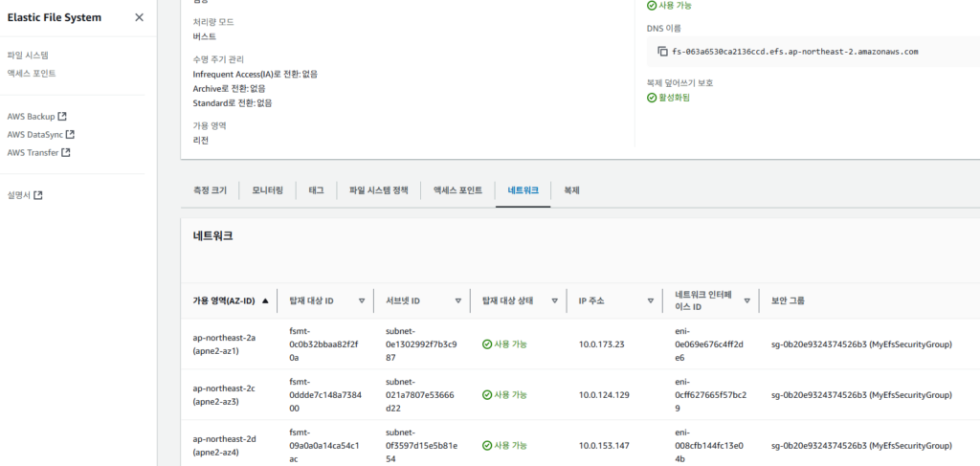
Task: Open the 설명서 documentation link
Action: [x=25, y=195]
